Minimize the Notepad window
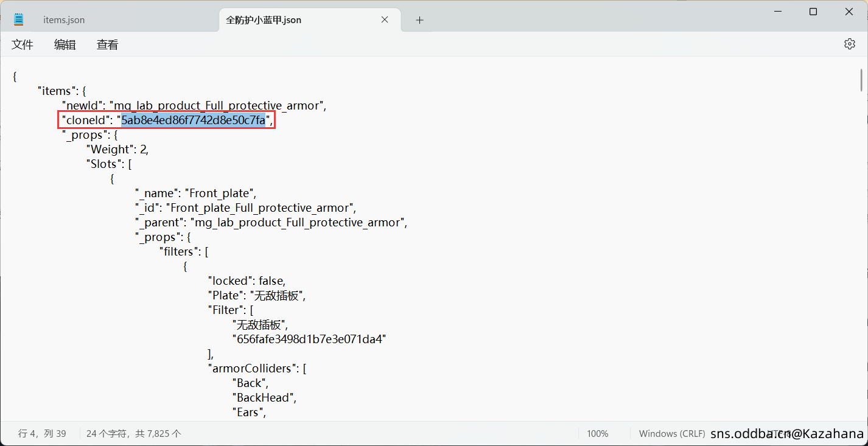 (777, 12)
